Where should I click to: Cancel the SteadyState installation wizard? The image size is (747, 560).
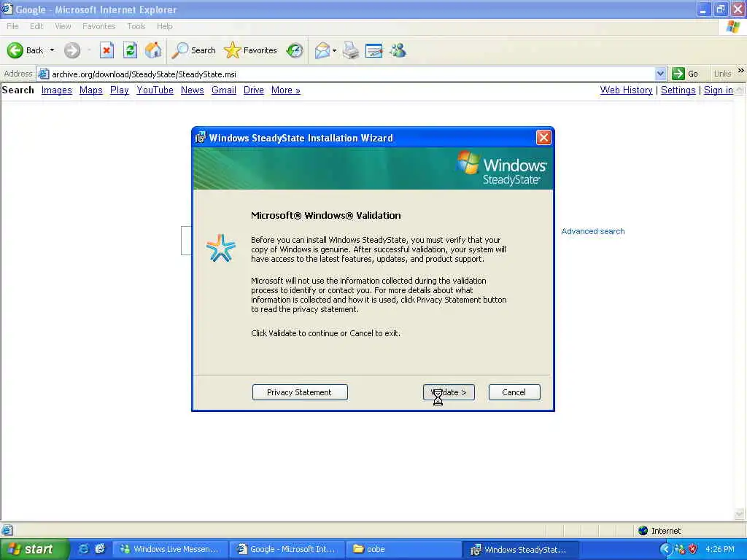tap(514, 392)
